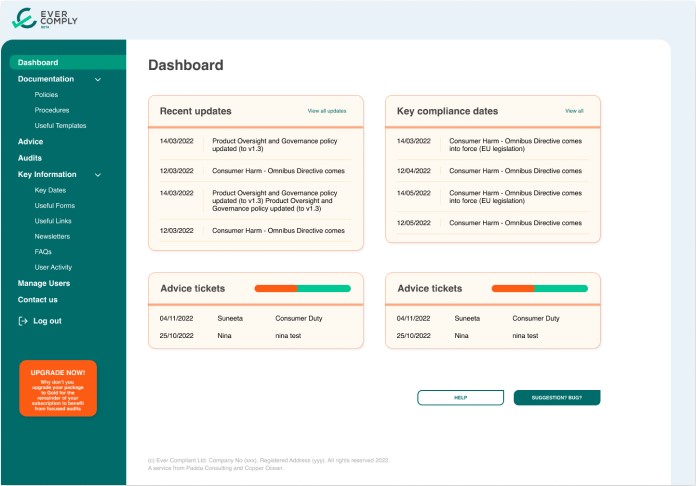Click View all in Key compliance dates
This screenshot has width=696, height=486.
(x=574, y=111)
